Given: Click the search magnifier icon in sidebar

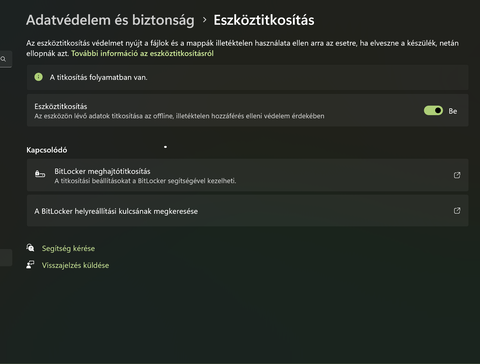Looking at the screenshot, I should [x=3, y=59].
